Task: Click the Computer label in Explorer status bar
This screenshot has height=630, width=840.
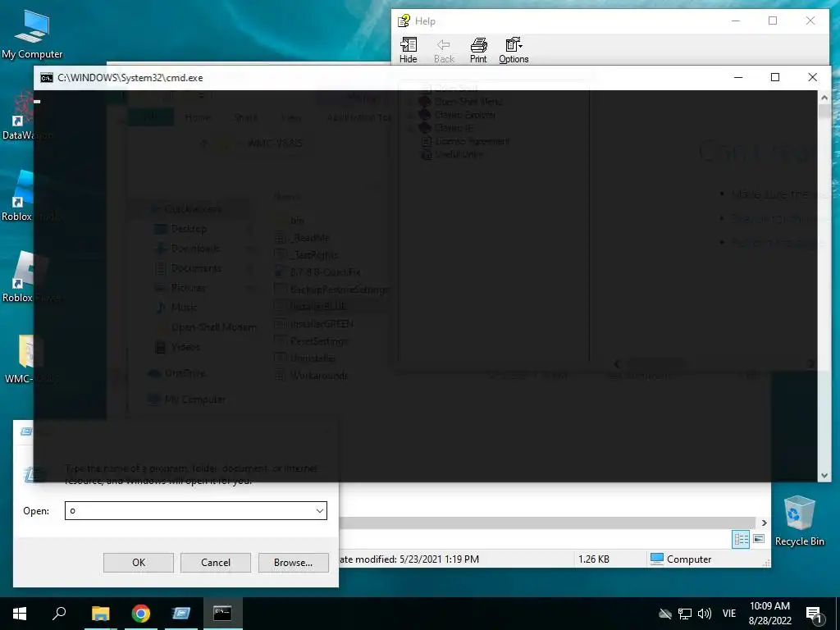Action: click(689, 559)
